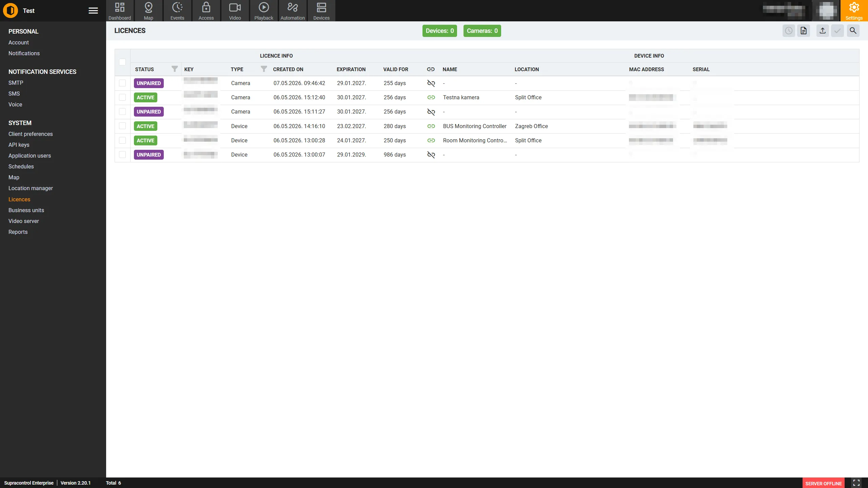Collapse the sidebar with hamburger menu
Viewport: 868px width, 488px height.
[93, 11]
